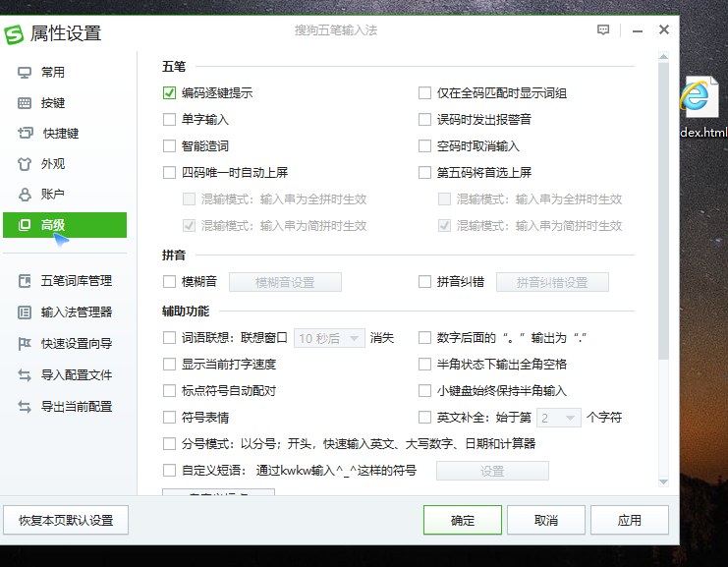Click the user icon beside 账户
The width and height of the screenshot is (728, 567).
[25, 195]
